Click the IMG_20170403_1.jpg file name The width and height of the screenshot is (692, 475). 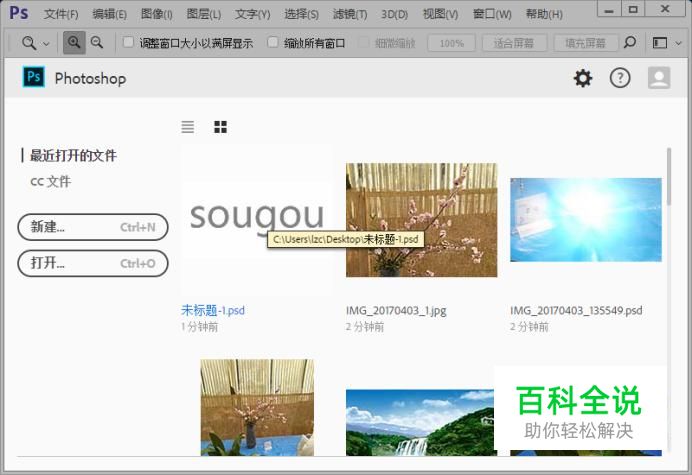(x=396, y=310)
